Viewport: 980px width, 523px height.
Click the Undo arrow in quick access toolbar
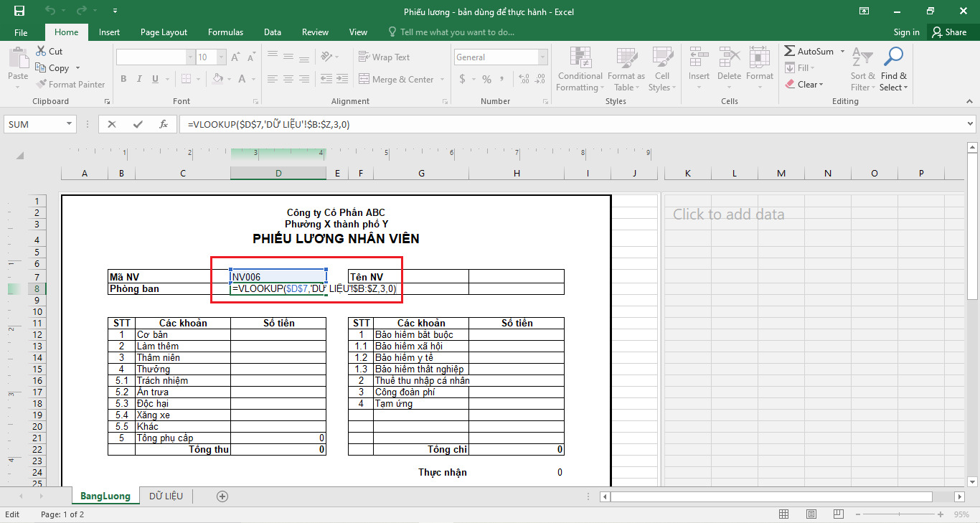[x=49, y=11]
